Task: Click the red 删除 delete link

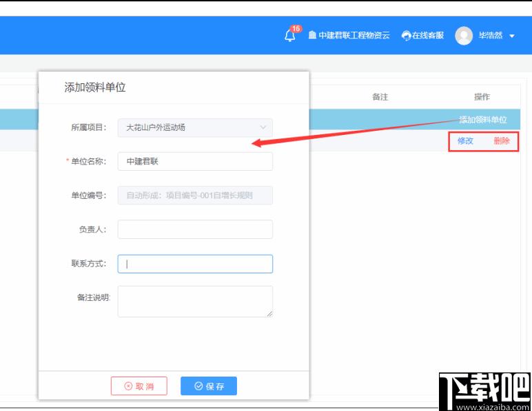Action: click(502, 141)
